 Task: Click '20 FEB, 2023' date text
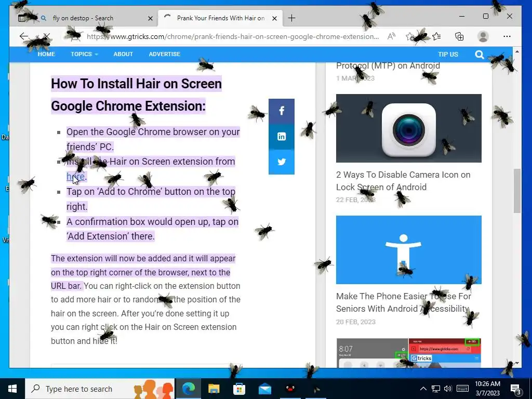click(x=356, y=322)
